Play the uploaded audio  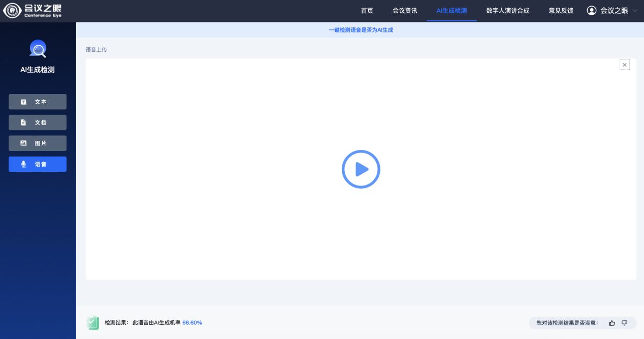click(x=361, y=169)
